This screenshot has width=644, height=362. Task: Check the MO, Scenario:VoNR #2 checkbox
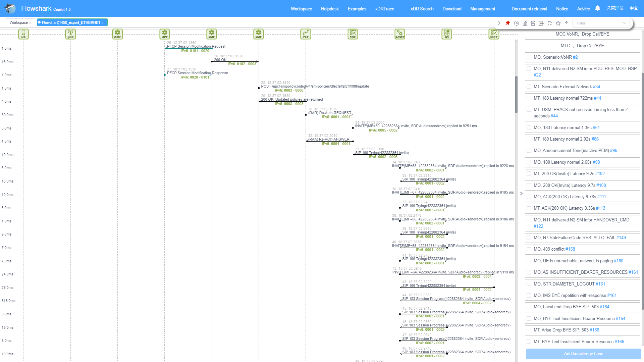pos(529,57)
